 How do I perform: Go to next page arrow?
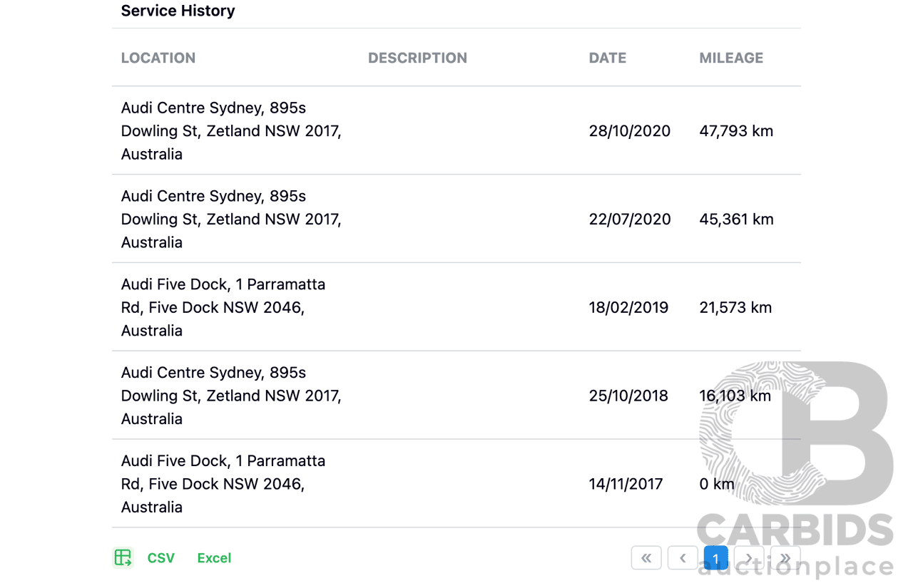point(749,558)
